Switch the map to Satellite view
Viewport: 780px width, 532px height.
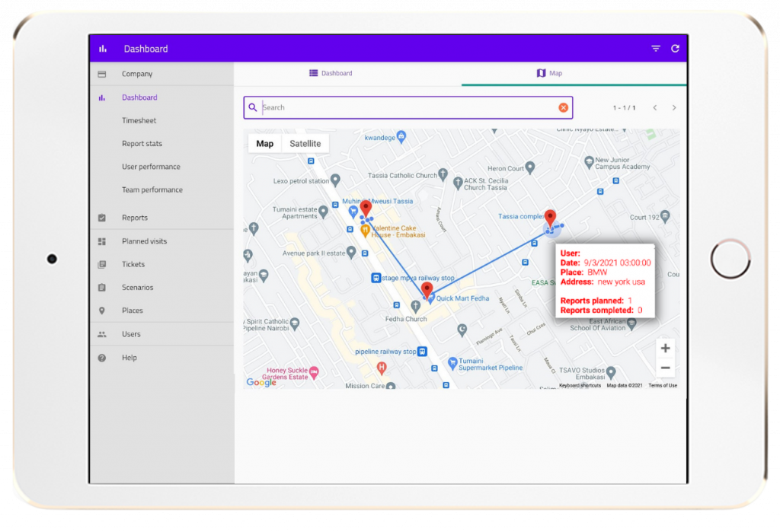pyautogui.click(x=305, y=143)
